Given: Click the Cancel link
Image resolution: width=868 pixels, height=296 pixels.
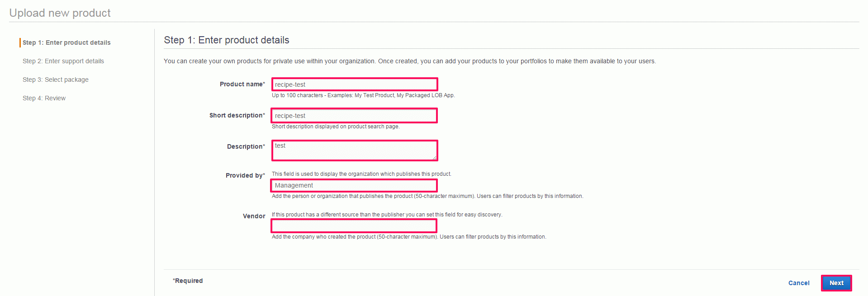Looking at the screenshot, I should (799, 283).
